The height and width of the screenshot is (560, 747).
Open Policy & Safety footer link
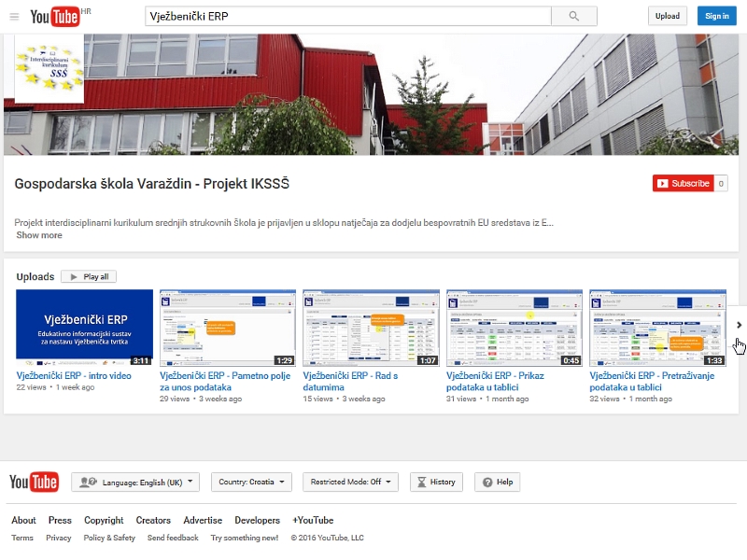click(109, 538)
